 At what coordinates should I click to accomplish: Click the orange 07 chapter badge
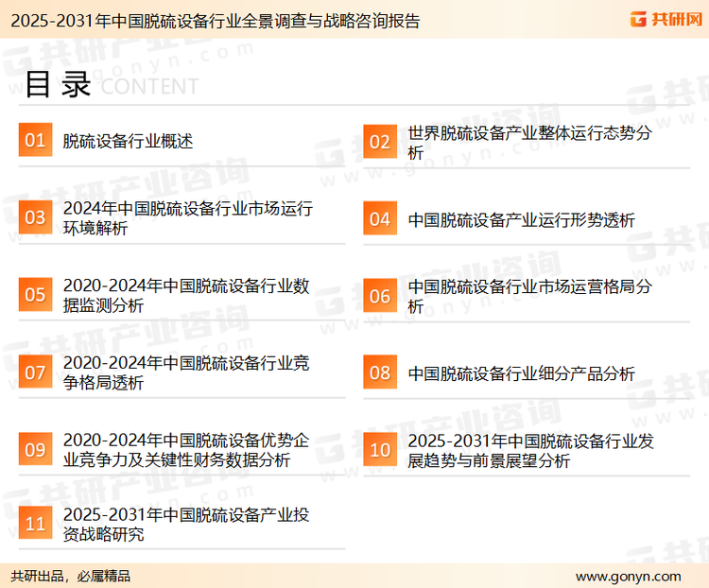pyautogui.click(x=35, y=372)
